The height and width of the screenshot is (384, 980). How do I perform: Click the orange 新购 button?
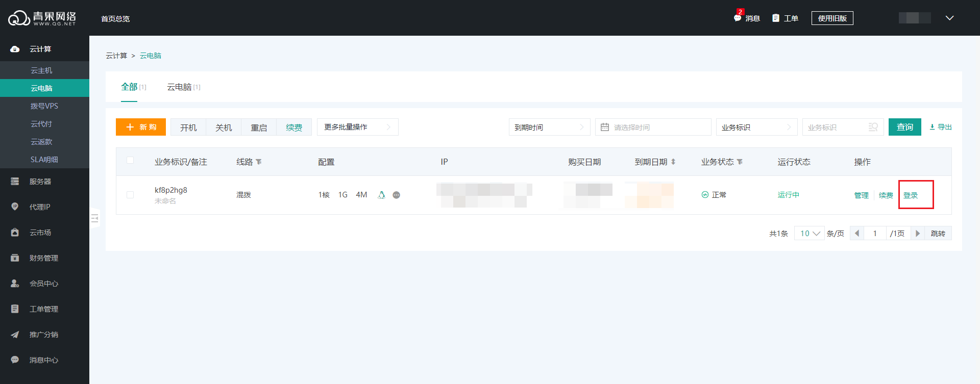(x=141, y=127)
